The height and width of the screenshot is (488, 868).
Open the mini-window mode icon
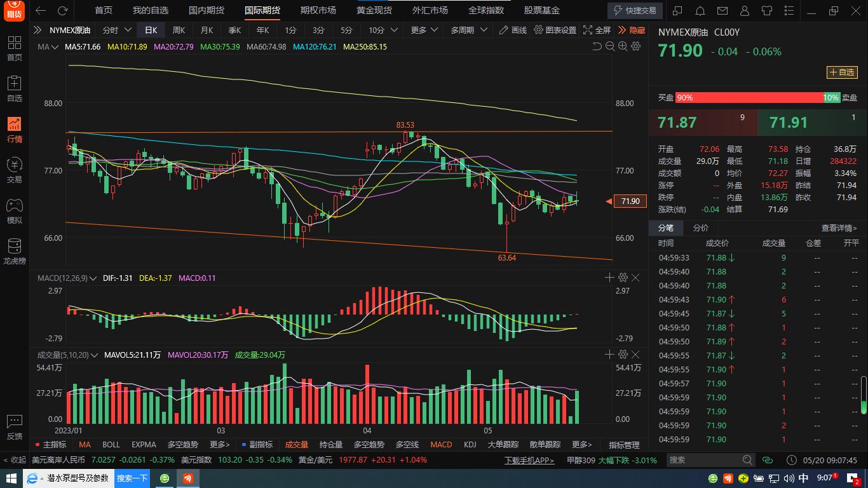click(677, 10)
